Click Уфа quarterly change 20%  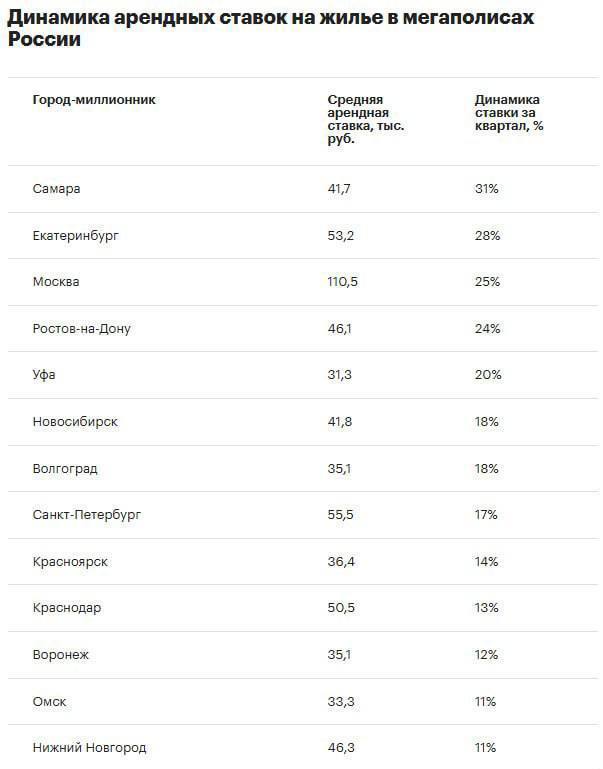tap(488, 375)
